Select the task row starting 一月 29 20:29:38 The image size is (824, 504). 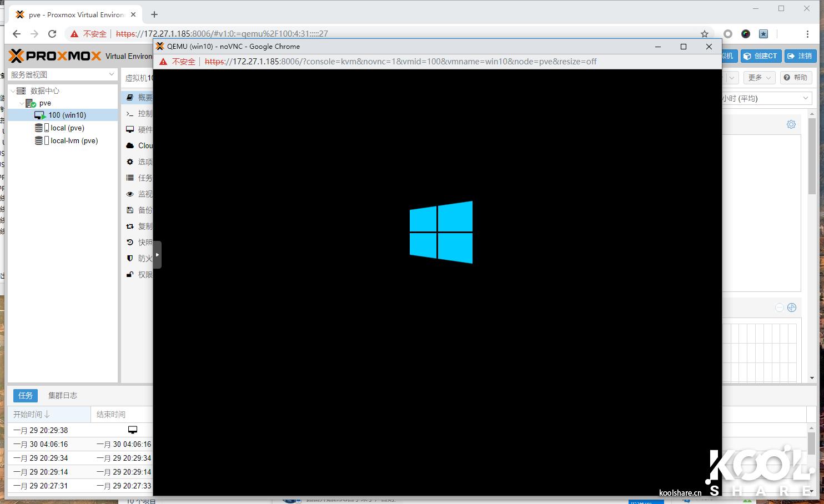80,430
